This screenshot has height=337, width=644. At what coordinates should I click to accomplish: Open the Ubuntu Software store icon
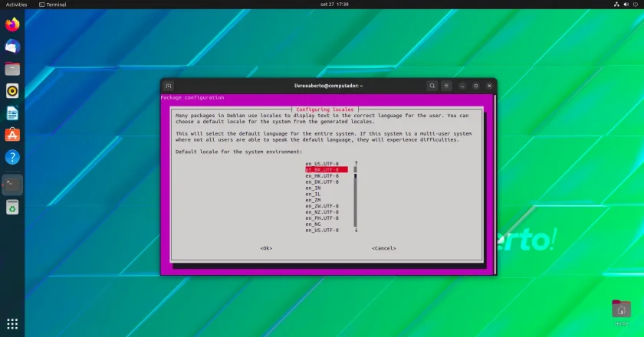coord(12,135)
